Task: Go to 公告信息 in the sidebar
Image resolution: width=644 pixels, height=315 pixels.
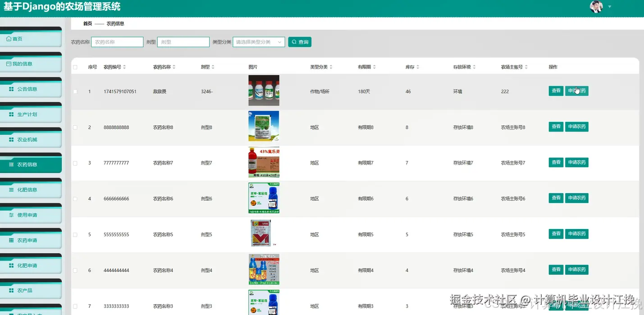Action: 31,89
